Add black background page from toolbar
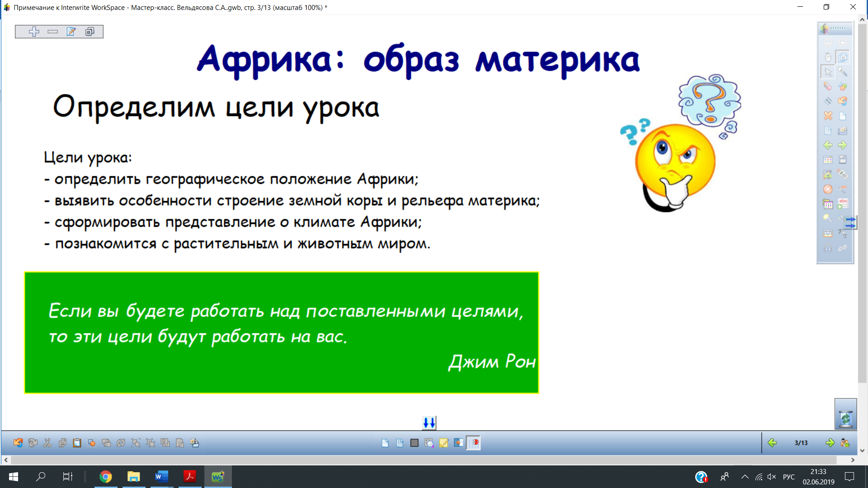868x488 pixels. tap(414, 443)
